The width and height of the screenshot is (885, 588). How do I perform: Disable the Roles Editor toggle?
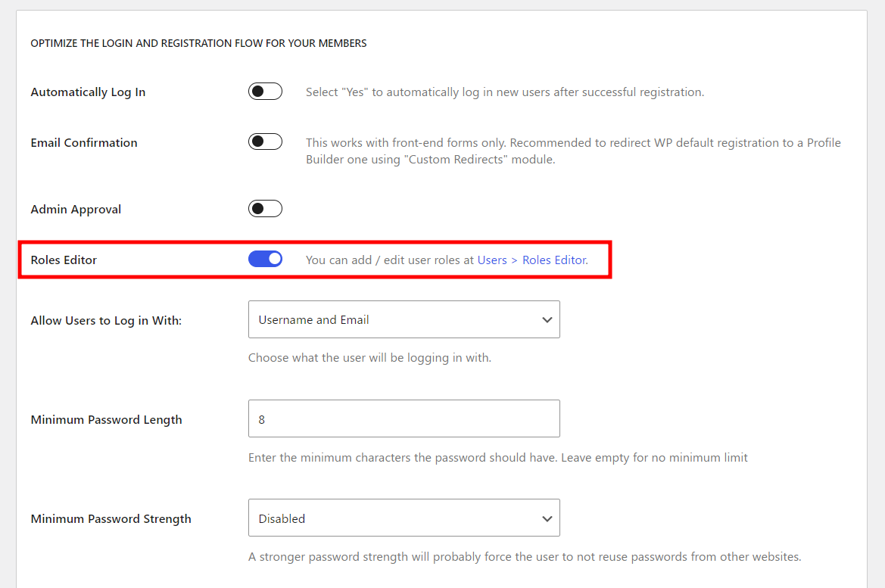tap(265, 260)
